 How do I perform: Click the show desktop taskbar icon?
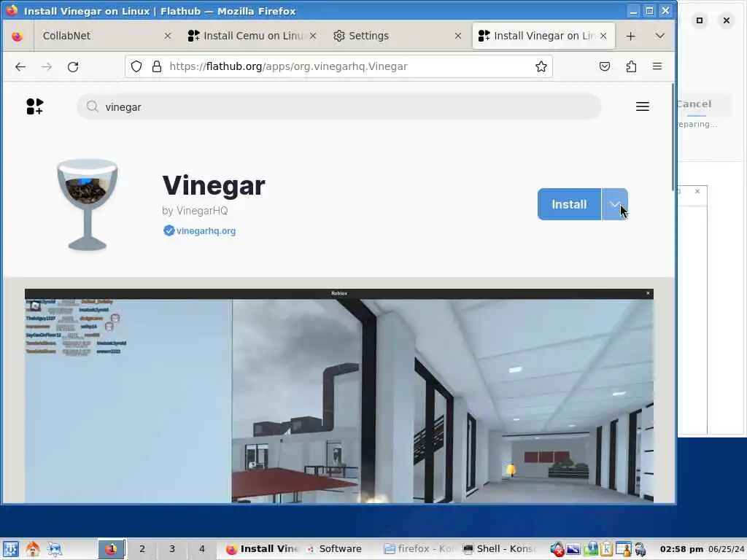pyautogui.click(x=54, y=549)
